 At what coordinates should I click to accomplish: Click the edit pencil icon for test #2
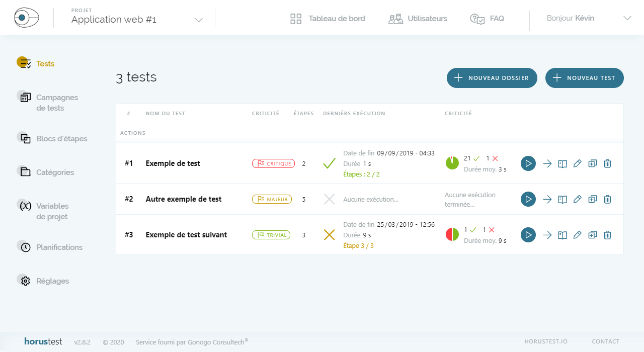[577, 199]
